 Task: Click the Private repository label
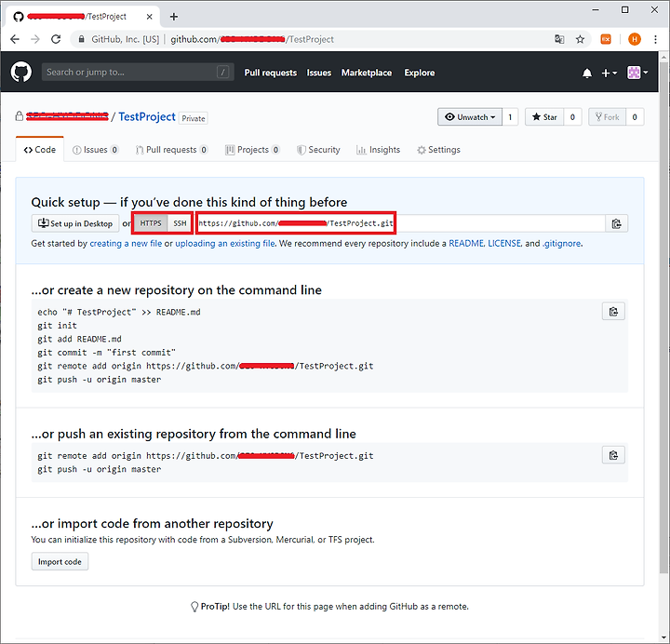coord(194,118)
